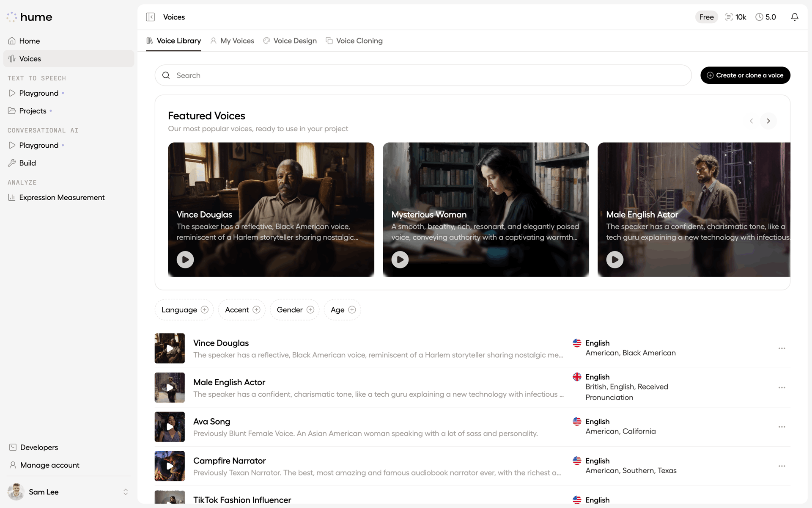Open Developers in sidebar
This screenshot has width=812, height=508.
click(x=69, y=447)
